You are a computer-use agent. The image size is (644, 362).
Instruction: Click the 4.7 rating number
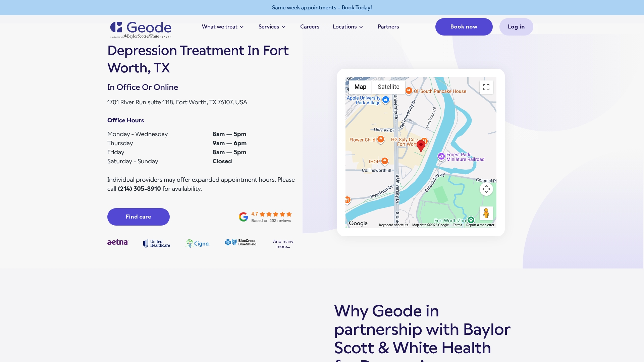255,214
